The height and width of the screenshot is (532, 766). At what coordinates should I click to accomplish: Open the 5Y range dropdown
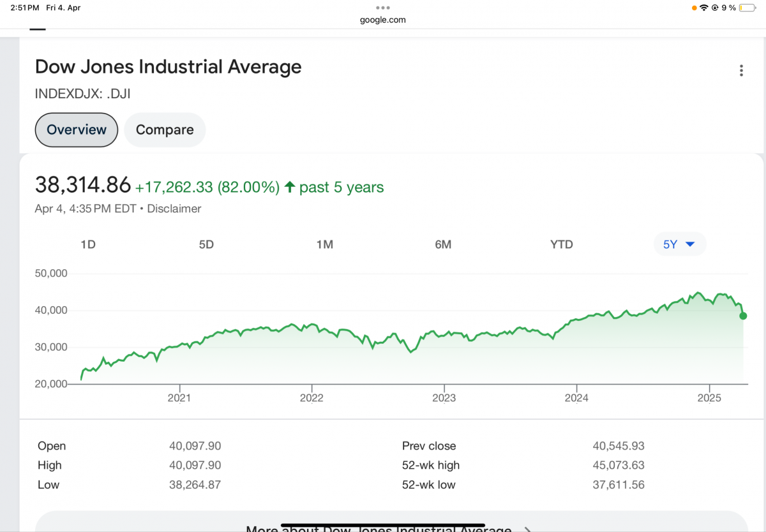click(680, 244)
